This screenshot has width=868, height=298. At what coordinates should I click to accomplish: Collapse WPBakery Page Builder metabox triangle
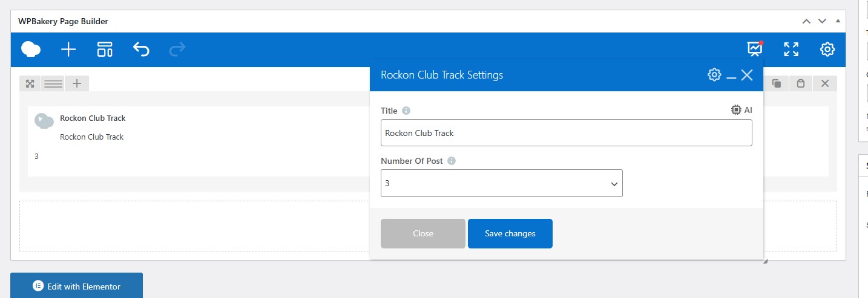tap(838, 21)
